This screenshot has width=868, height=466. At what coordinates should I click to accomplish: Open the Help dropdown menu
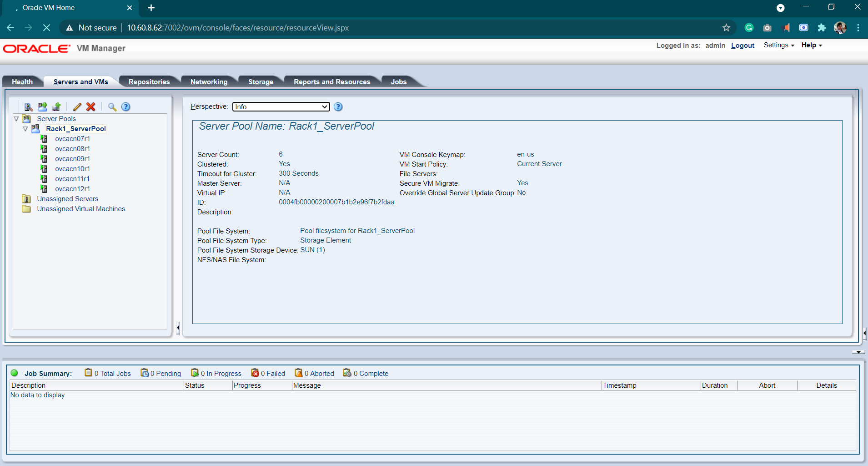point(812,45)
